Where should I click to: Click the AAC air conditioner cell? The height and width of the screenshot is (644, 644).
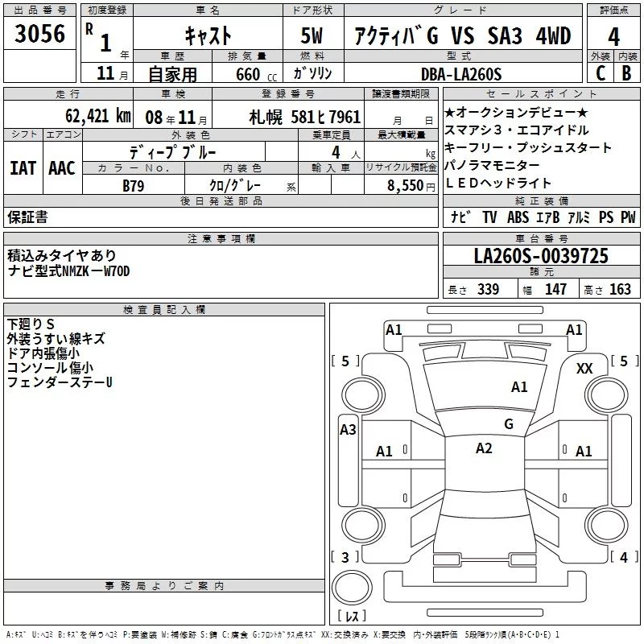click(61, 167)
